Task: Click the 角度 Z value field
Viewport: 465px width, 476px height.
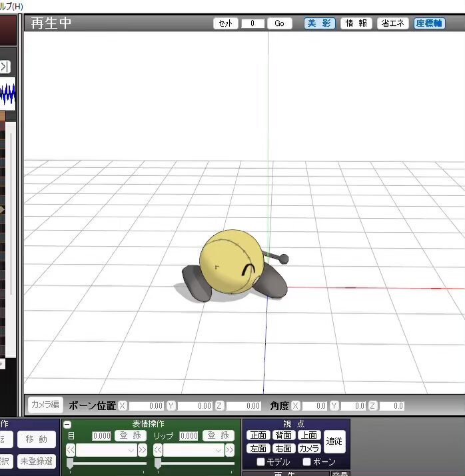Action: pos(392,406)
